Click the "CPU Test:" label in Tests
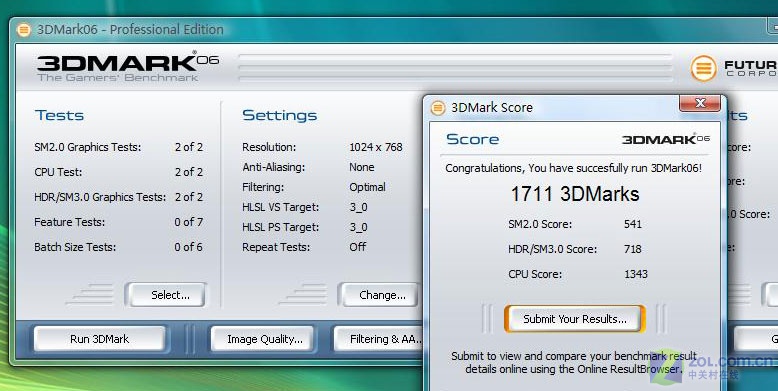The image size is (778, 391). (x=58, y=172)
